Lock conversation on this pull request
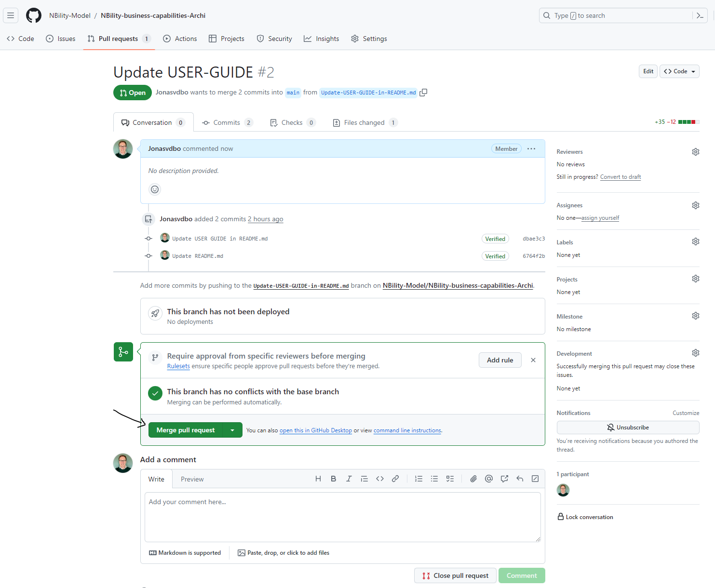 [585, 517]
